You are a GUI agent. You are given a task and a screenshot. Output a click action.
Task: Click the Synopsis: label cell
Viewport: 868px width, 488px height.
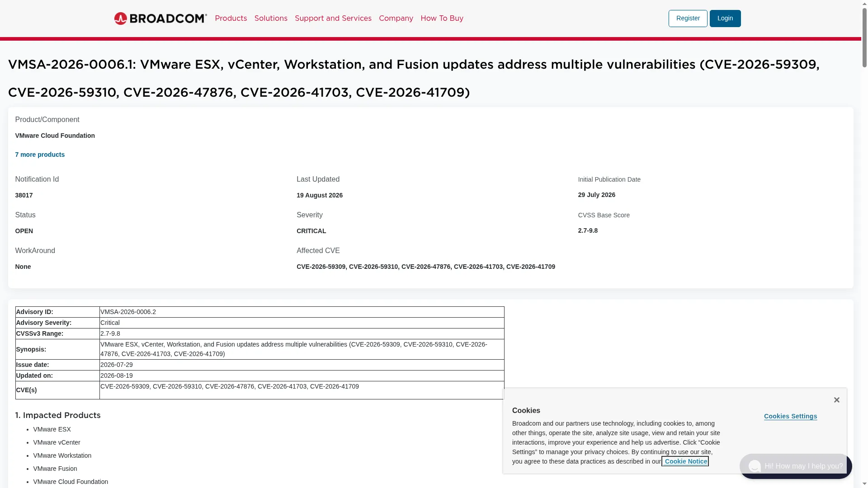click(57, 349)
